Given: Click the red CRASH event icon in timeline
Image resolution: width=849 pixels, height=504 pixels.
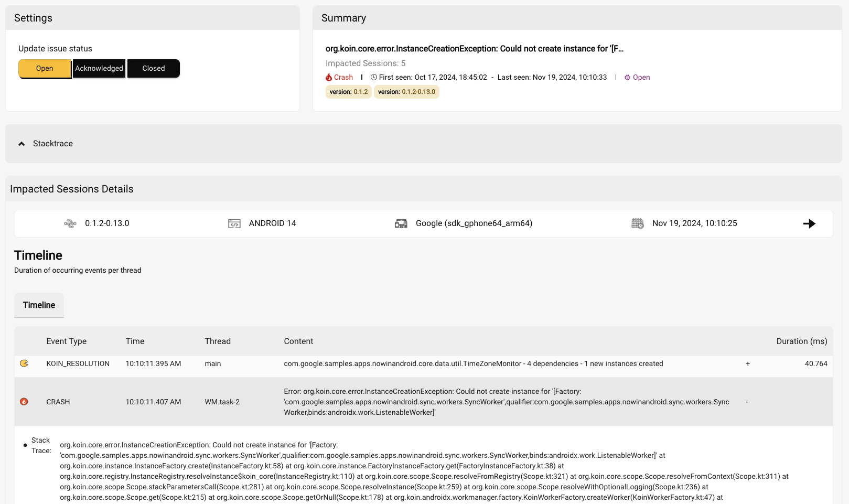Looking at the screenshot, I should [24, 402].
